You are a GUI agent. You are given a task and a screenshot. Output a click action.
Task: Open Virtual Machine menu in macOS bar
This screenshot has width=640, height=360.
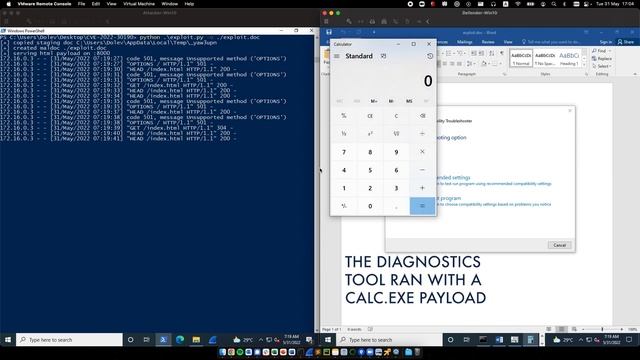139,4
